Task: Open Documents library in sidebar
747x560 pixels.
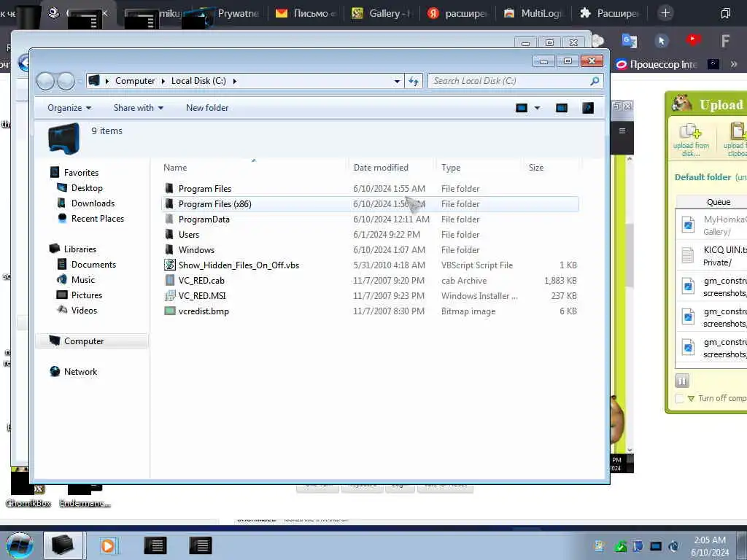Action: click(x=93, y=264)
